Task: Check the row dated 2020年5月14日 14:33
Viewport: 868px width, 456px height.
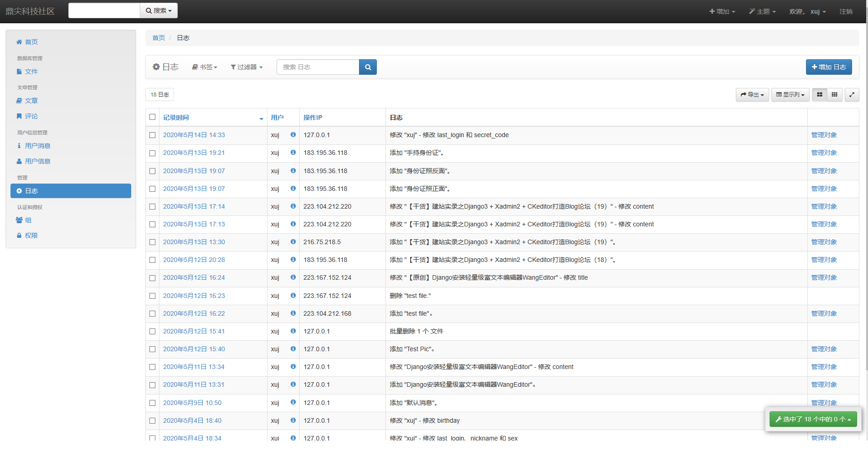Action: coord(153,135)
